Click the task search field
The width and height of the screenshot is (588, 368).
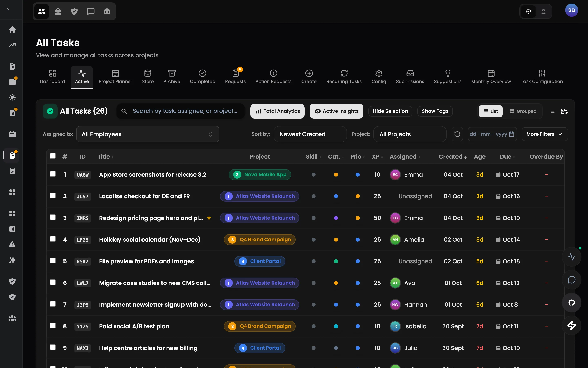pyautogui.click(x=181, y=111)
